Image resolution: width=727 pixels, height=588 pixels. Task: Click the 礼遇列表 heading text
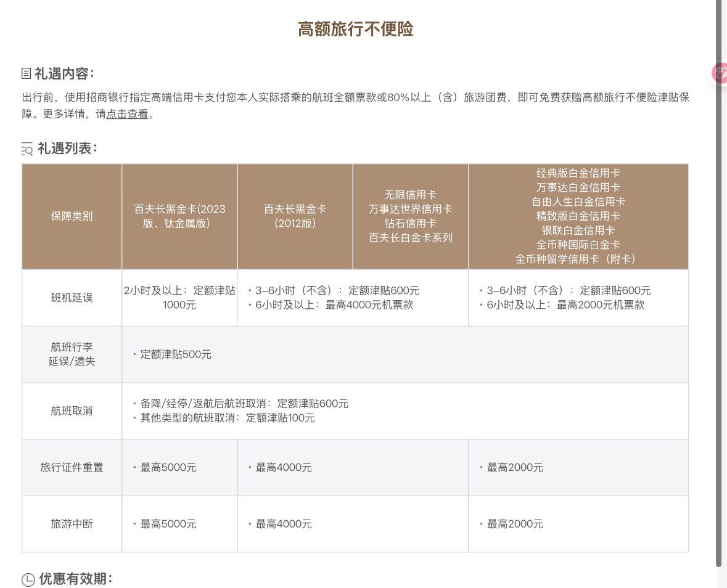coord(67,149)
